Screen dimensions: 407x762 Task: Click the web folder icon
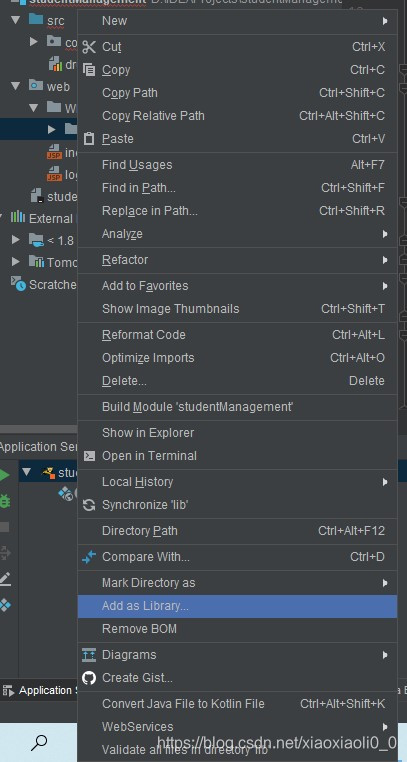point(36,86)
